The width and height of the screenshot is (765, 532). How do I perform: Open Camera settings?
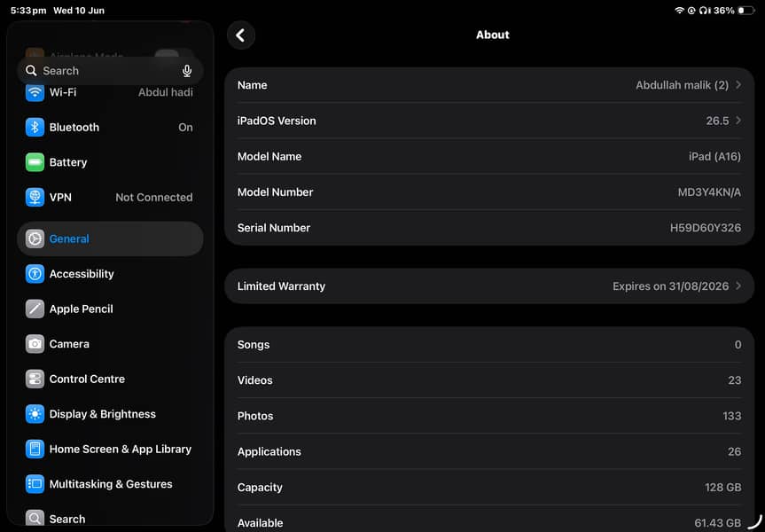[x=110, y=344]
